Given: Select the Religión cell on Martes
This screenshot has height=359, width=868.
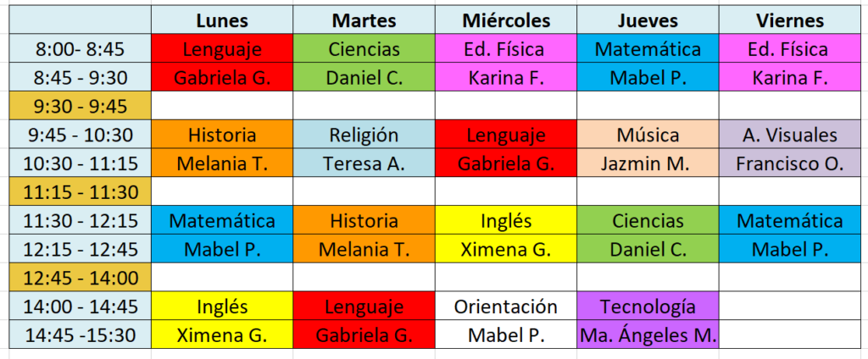Looking at the screenshot, I should [364, 135].
